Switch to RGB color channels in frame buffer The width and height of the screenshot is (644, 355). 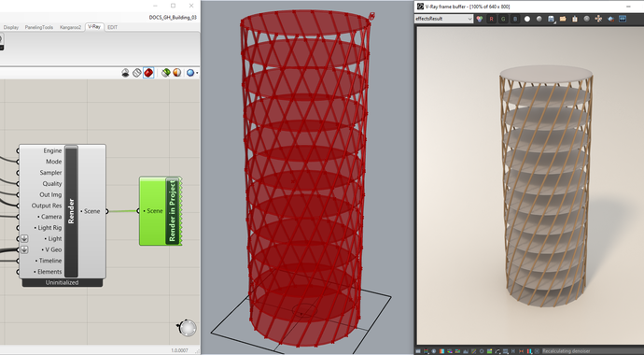coord(480,19)
